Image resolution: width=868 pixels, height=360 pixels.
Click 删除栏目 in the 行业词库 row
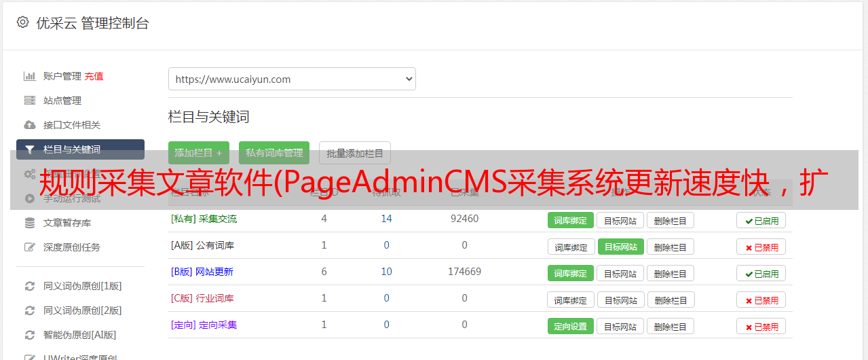(x=670, y=300)
